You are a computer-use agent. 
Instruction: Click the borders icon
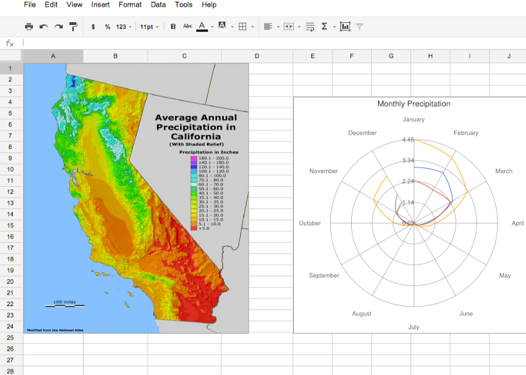(x=242, y=26)
